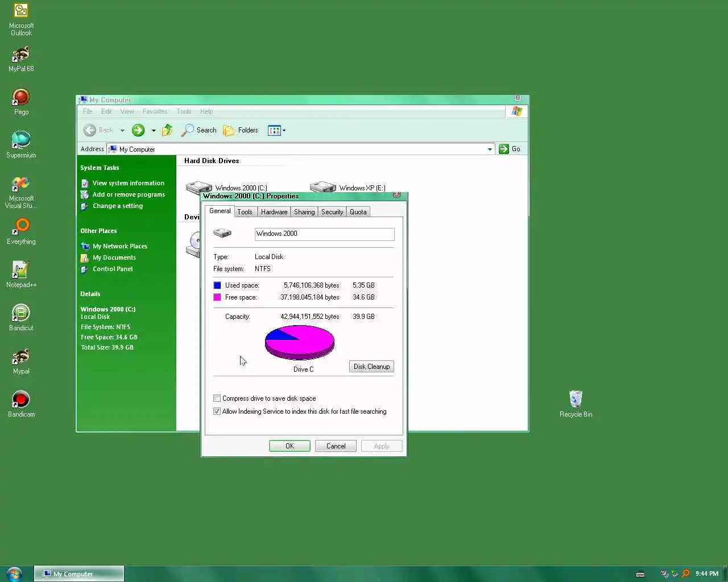Screen dimensions: 728x582
Task: Click OK in the Properties dialog
Action: (x=289, y=446)
